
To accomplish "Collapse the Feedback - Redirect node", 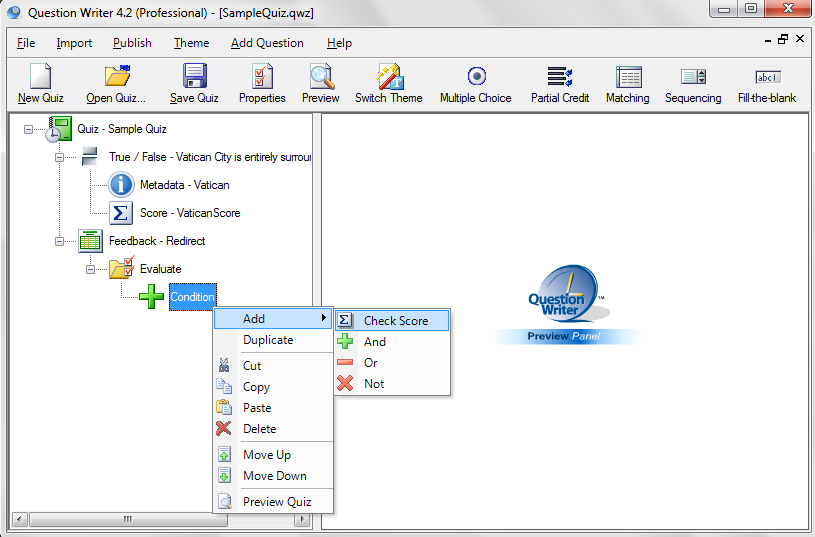I will 60,241.
